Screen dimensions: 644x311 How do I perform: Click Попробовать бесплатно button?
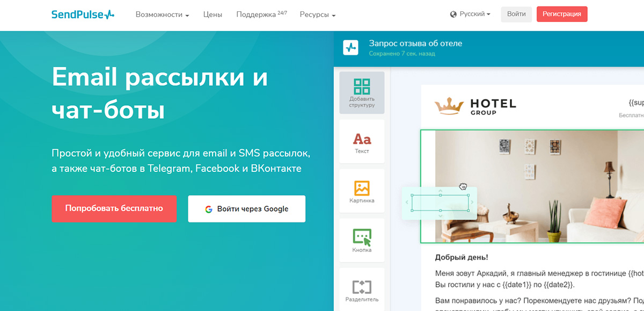(x=114, y=208)
